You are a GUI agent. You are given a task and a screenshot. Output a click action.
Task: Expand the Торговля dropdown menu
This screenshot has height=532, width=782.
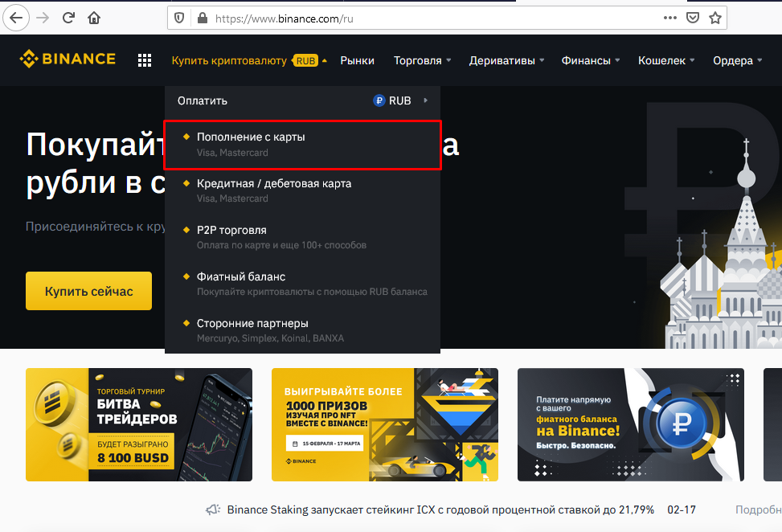(x=423, y=60)
